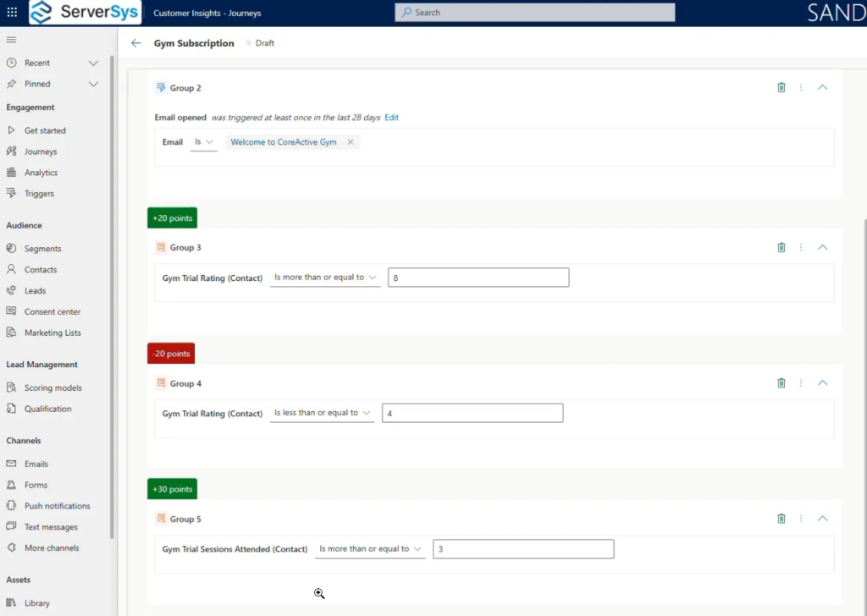The width and height of the screenshot is (867, 616).
Task: Open Scoring models in the sidebar
Action: pos(51,387)
